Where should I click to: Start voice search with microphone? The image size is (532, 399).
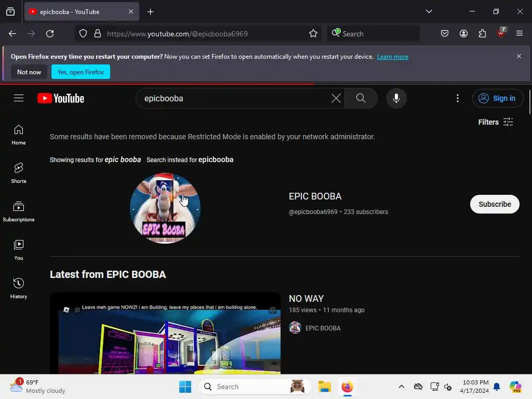396,98
